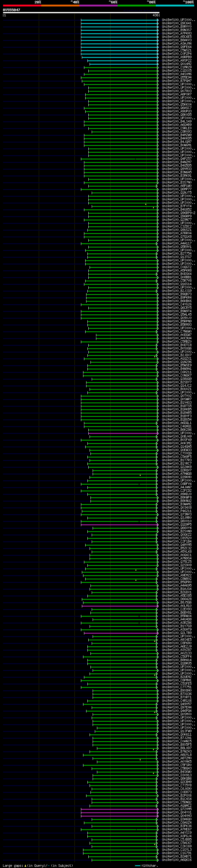This screenshot has height=868, width=197.
Task: Select hit label UniRef100_Q22AK9
Action: pos(176,467)
